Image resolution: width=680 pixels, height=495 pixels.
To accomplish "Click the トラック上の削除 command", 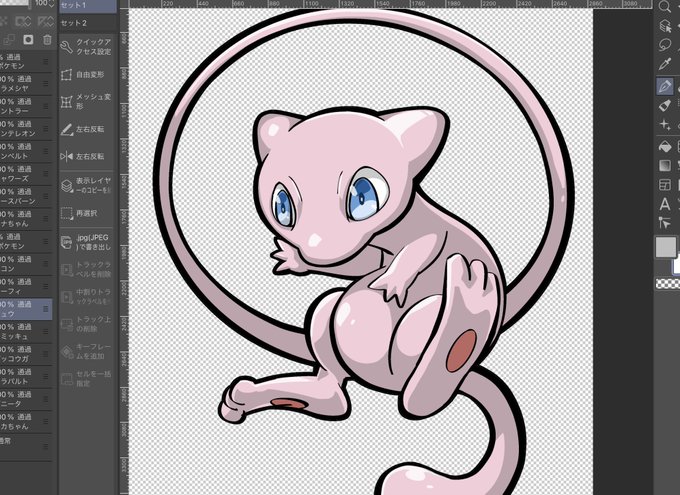I will click(86, 324).
